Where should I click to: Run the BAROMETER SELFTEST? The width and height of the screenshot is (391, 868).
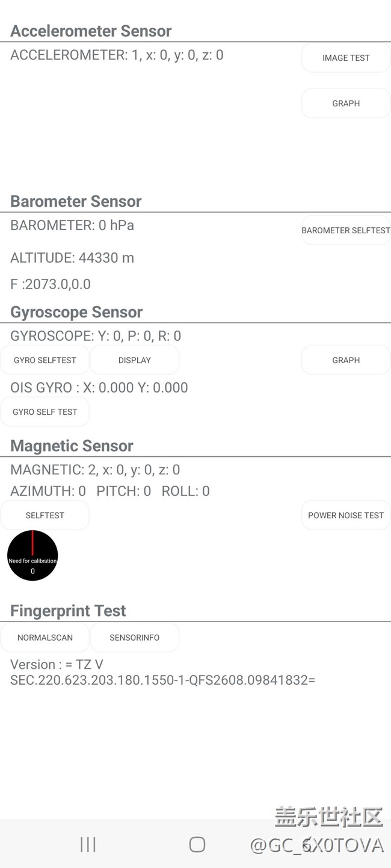pyautogui.click(x=346, y=230)
